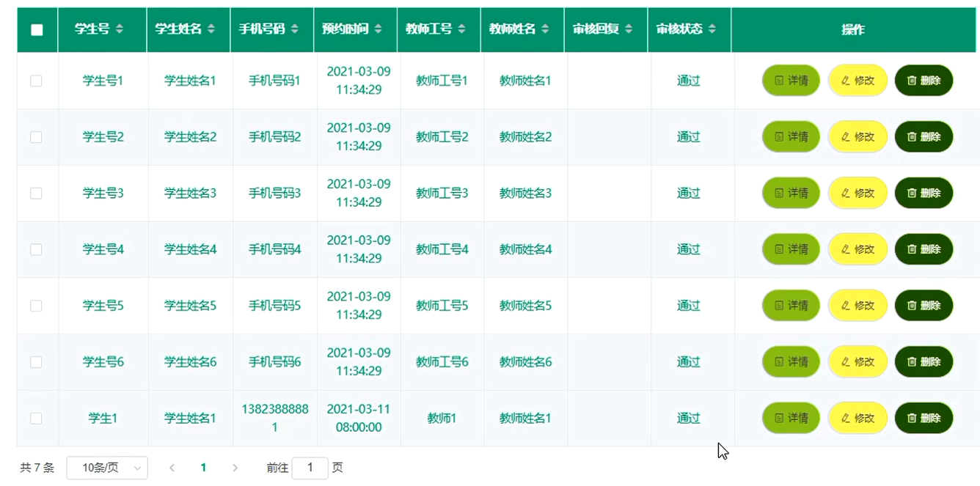Image resolution: width=980 pixels, height=486 pixels.
Task: Click 修改 for the 学生号6 row
Action: pos(857,362)
